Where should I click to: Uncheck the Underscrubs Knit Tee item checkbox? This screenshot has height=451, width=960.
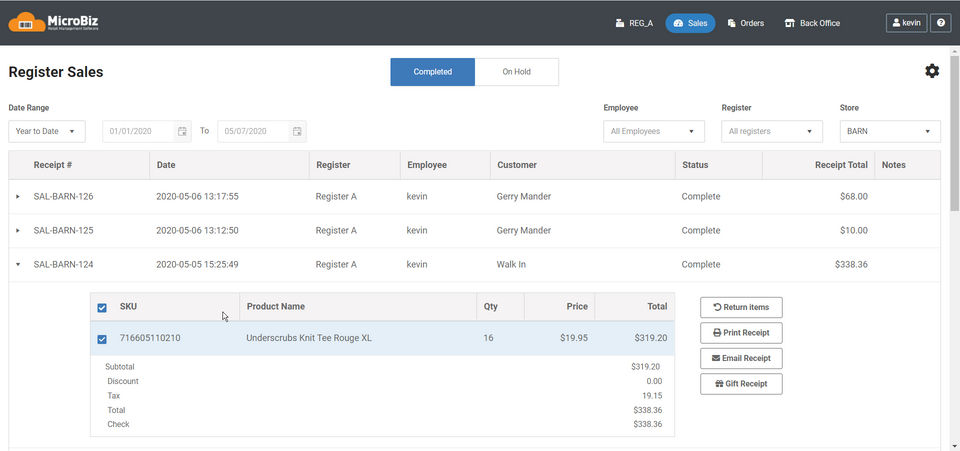click(x=102, y=339)
